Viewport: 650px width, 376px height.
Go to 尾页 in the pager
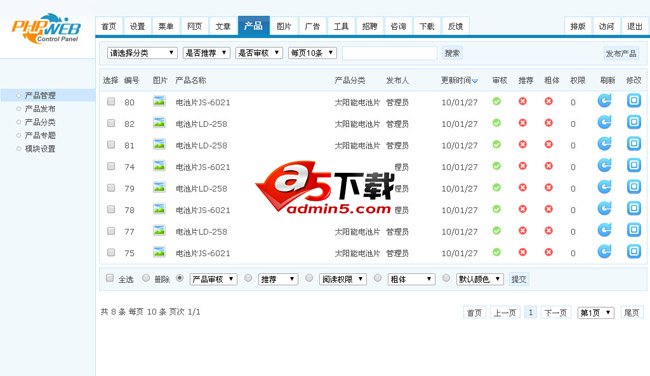631,313
